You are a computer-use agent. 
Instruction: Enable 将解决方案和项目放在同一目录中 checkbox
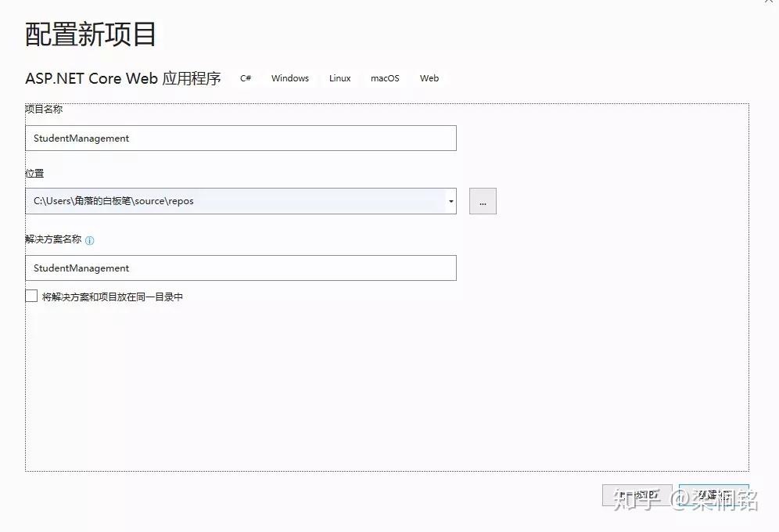click(31, 296)
